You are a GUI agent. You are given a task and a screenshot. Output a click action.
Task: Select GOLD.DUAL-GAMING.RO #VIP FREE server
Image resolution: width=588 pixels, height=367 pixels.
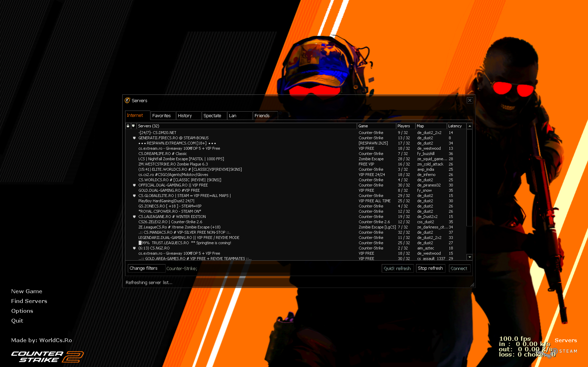(296, 190)
